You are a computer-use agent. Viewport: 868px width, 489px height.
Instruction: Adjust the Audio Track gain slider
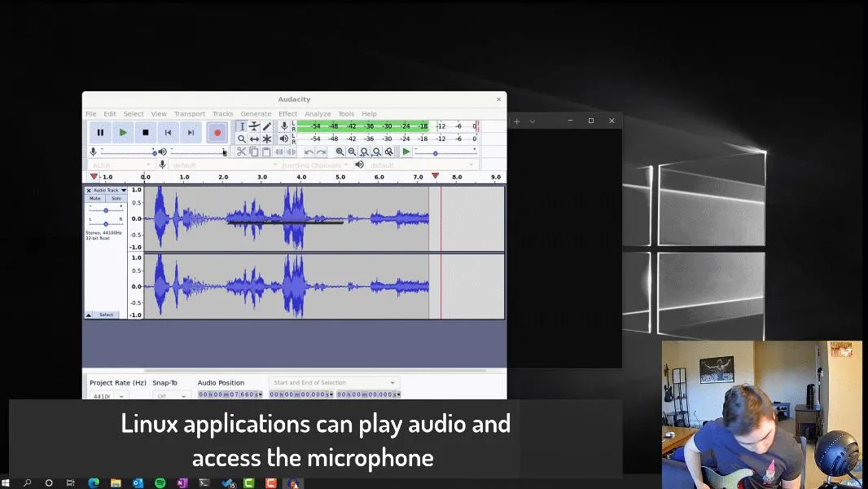(106, 210)
